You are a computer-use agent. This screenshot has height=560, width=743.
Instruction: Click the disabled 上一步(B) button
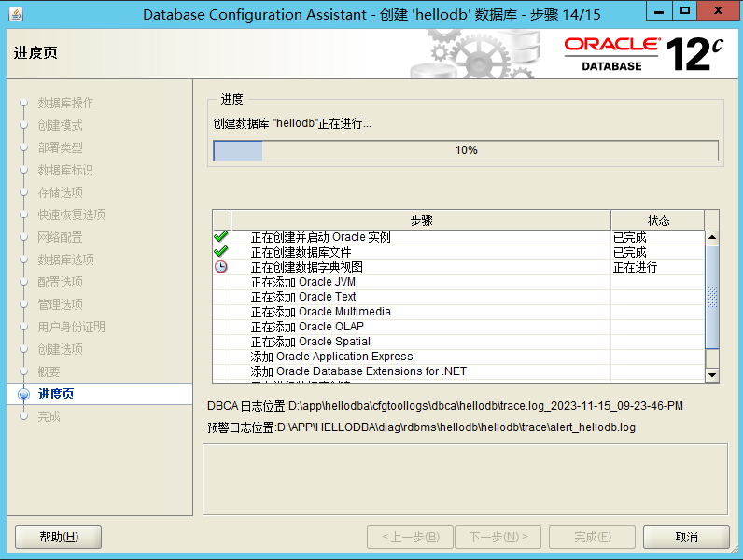click(x=411, y=537)
